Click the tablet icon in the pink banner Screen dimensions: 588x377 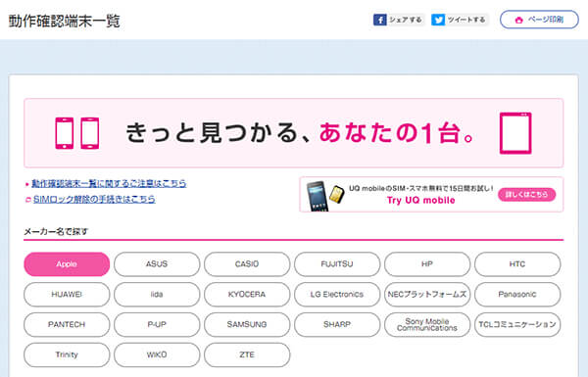515,133
